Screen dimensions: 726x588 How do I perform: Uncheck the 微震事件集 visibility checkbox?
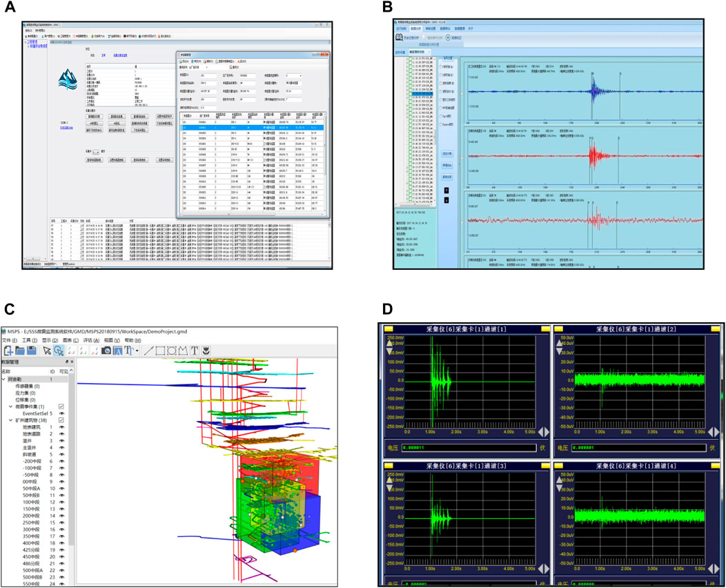61,406
